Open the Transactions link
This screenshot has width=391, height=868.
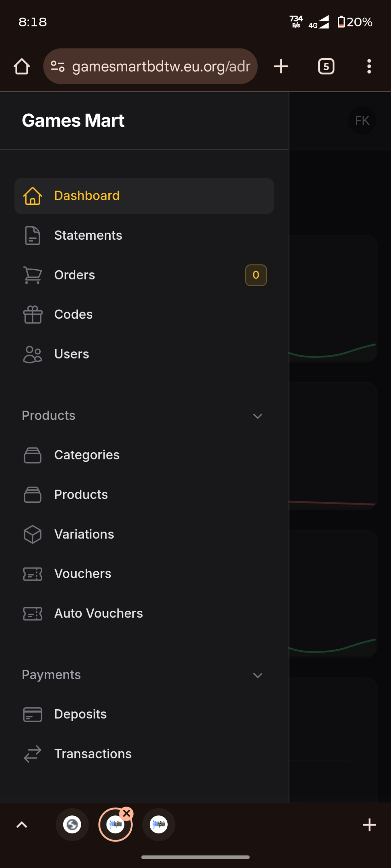(93, 754)
